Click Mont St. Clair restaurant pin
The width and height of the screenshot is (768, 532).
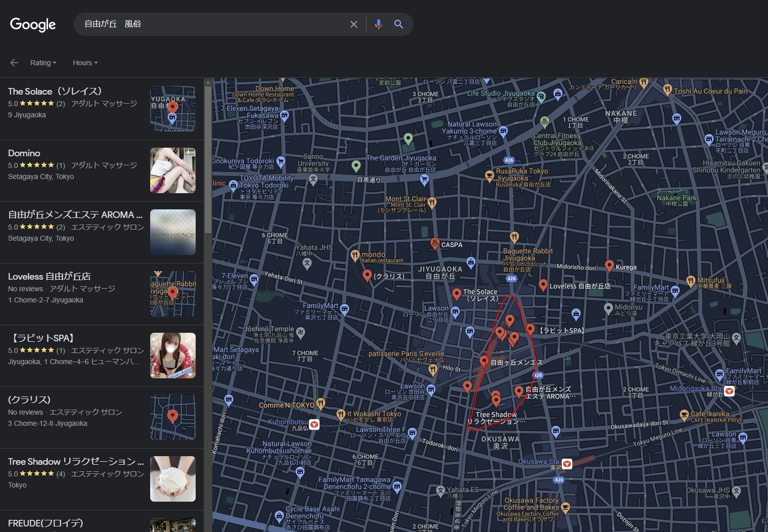coord(432,203)
